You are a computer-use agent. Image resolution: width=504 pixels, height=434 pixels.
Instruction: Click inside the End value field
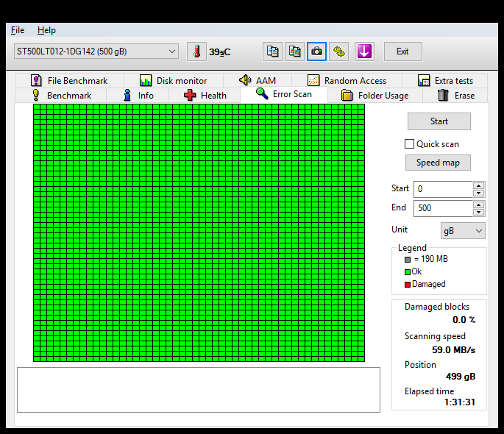442,208
